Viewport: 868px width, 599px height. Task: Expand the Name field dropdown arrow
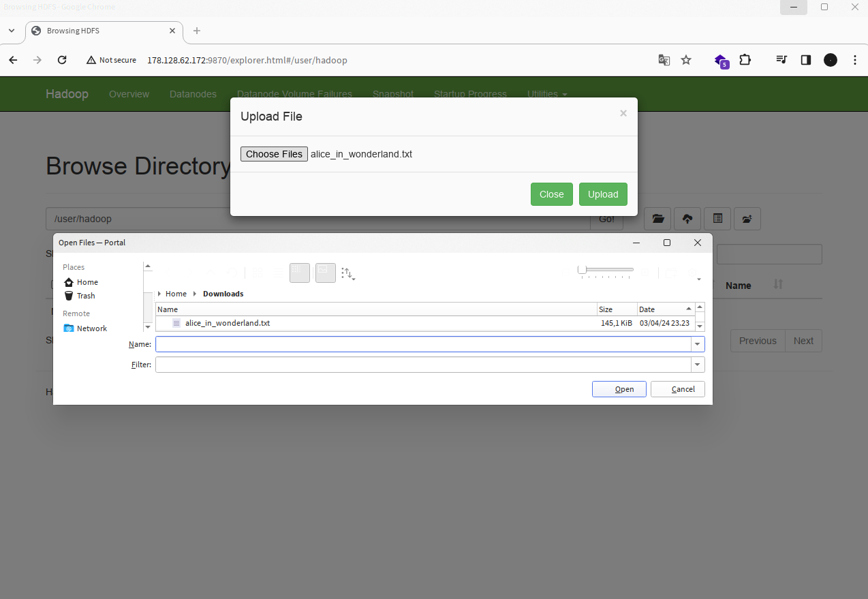point(697,345)
